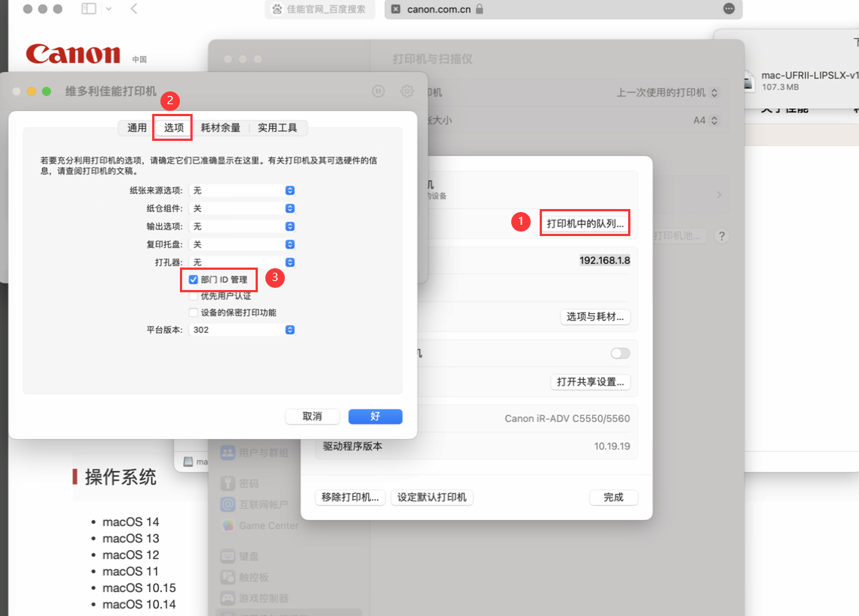
Task: Click the 好 button to confirm
Action: pyautogui.click(x=376, y=416)
